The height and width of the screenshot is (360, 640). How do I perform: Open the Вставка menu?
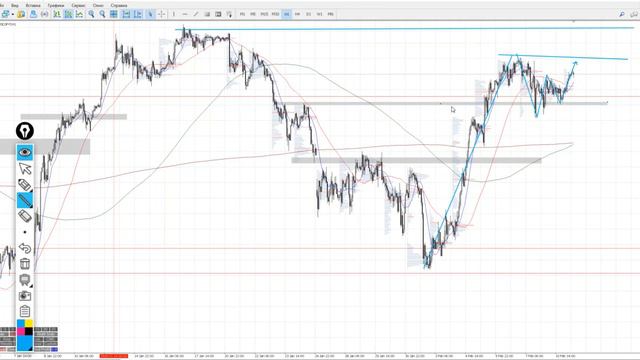pos(33,5)
